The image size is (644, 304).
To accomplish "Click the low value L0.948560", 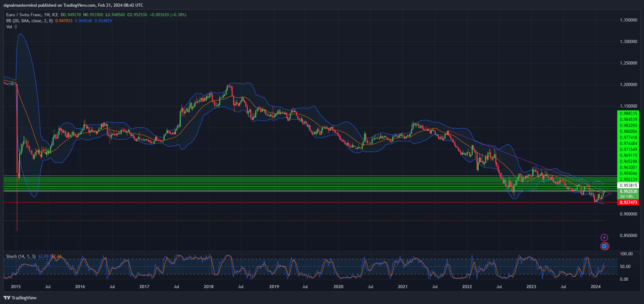I will [115, 15].
